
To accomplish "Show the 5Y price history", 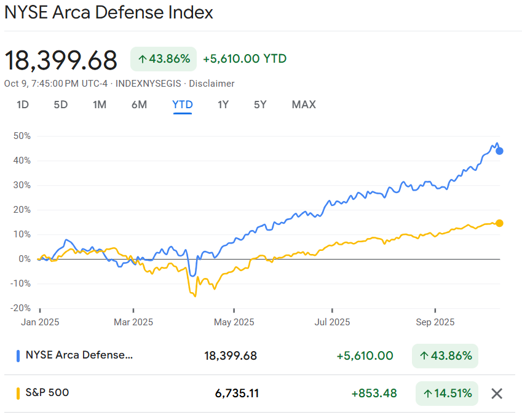I will (x=260, y=105).
